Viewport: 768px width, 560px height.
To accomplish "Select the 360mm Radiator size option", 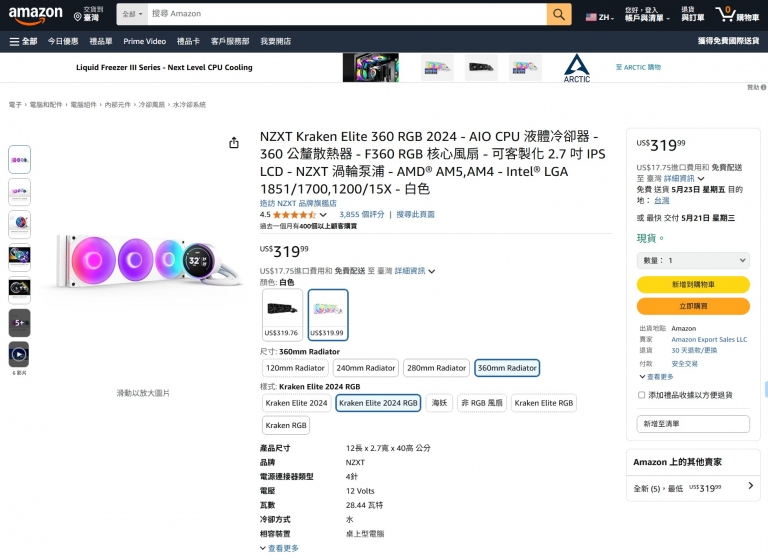I will click(x=507, y=368).
